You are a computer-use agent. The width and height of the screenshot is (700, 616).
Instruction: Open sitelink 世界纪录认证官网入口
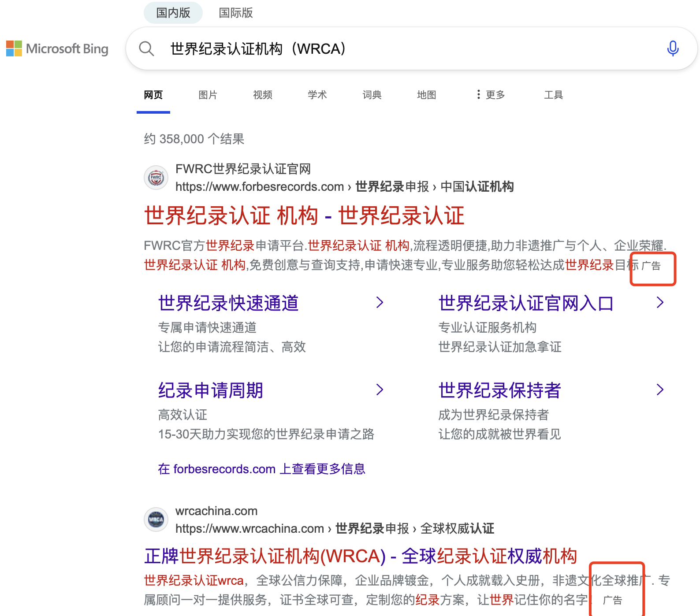(526, 303)
